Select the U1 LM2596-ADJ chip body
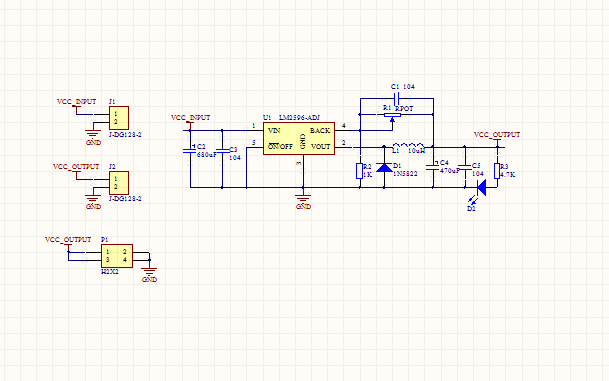 coord(299,139)
